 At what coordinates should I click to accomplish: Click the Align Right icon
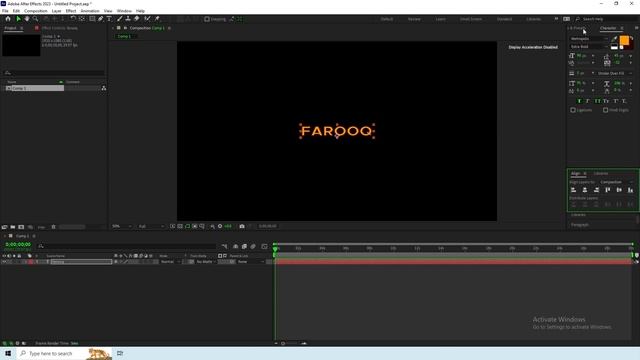click(596, 190)
